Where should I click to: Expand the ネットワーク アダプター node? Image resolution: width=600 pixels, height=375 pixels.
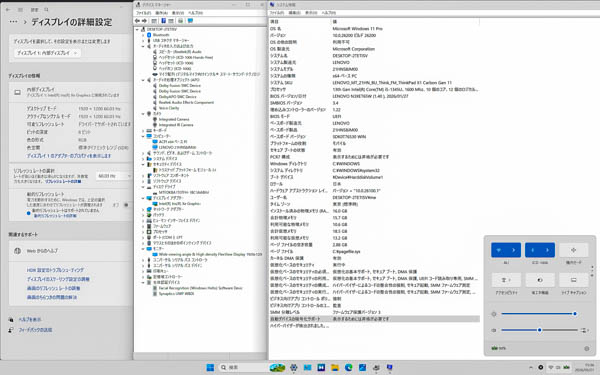(x=143, y=209)
